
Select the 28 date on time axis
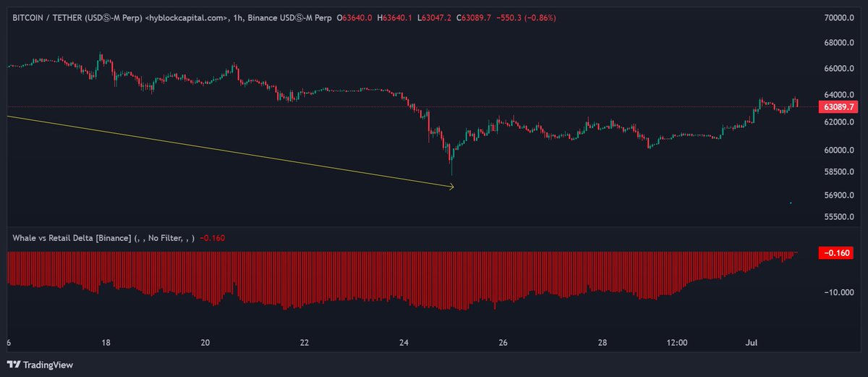click(x=603, y=342)
